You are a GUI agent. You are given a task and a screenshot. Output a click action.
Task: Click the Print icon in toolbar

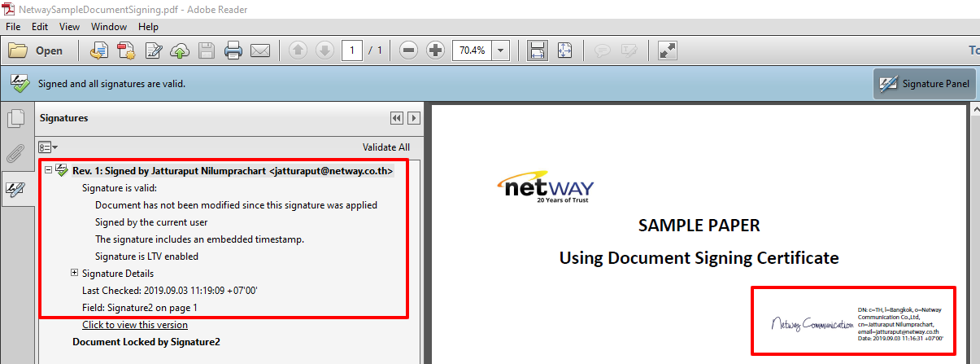[x=233, y=50]
